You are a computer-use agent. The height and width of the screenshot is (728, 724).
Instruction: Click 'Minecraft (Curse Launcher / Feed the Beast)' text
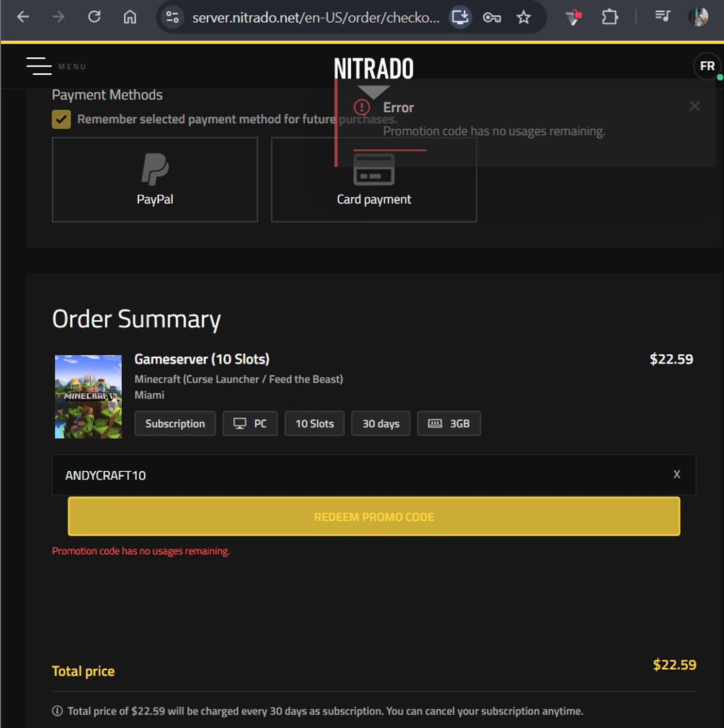(x=239, y=379)
